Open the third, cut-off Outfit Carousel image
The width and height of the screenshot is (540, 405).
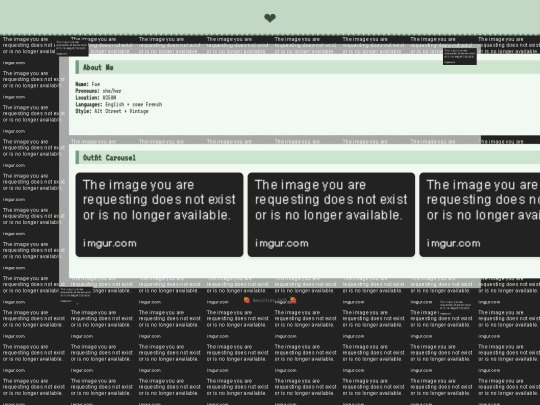click(x=480, y=215)
